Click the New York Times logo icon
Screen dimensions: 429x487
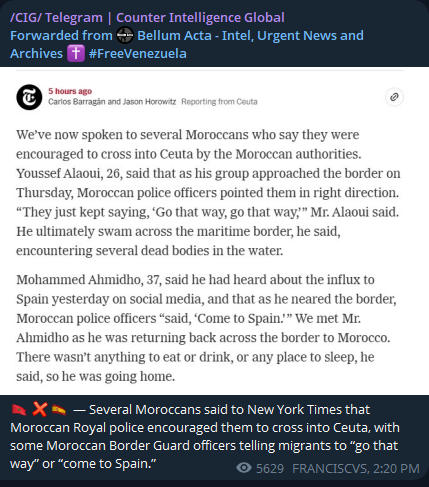pos(29,97)
